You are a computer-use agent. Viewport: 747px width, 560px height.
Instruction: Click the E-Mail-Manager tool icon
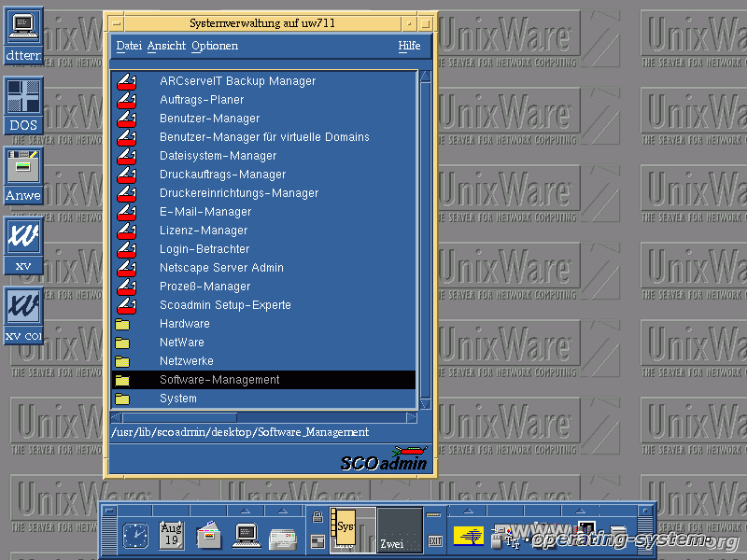point(127,212)
